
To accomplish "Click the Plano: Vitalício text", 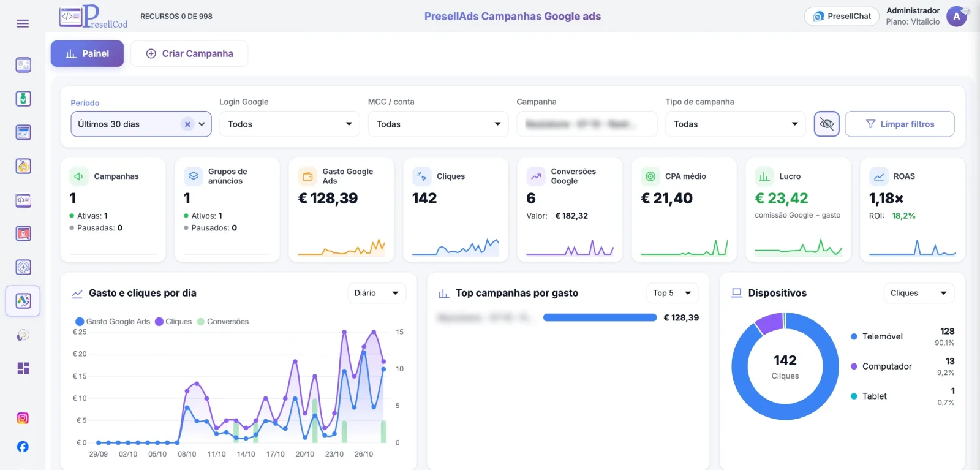I will coord(913,21).
